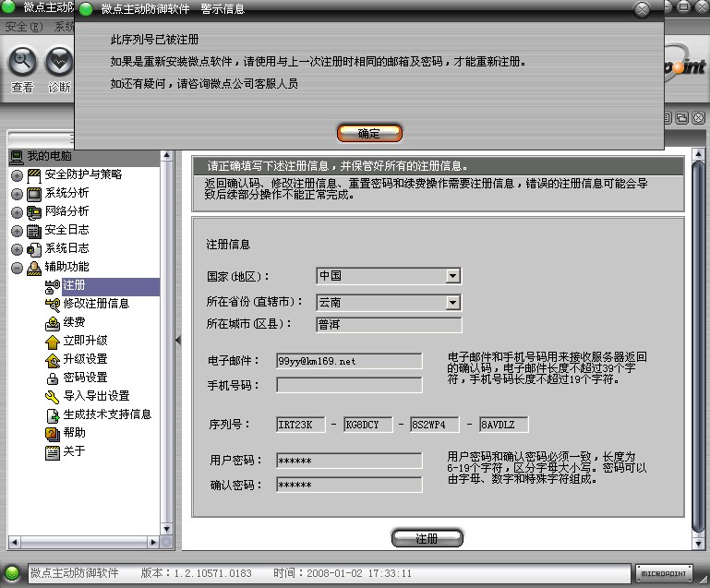Click the 确认密码 password field
This screenshot has width=710, height=588.
349,485
